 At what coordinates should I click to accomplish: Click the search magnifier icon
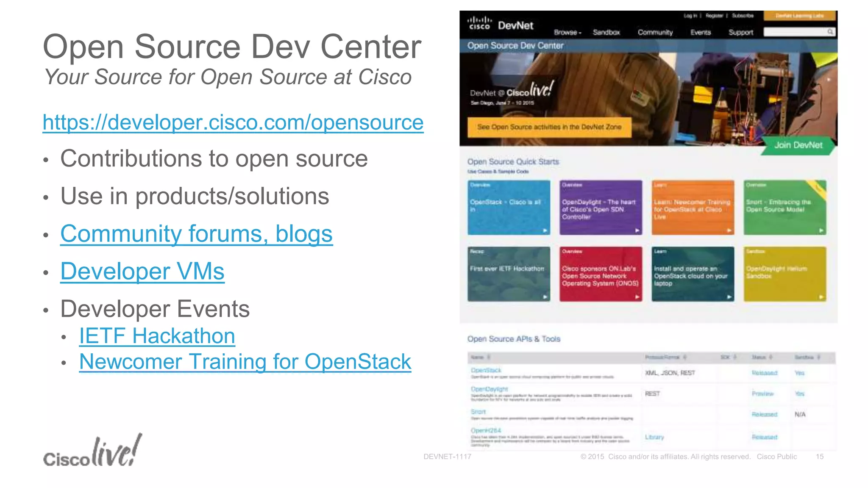click(x=830, y=32)
